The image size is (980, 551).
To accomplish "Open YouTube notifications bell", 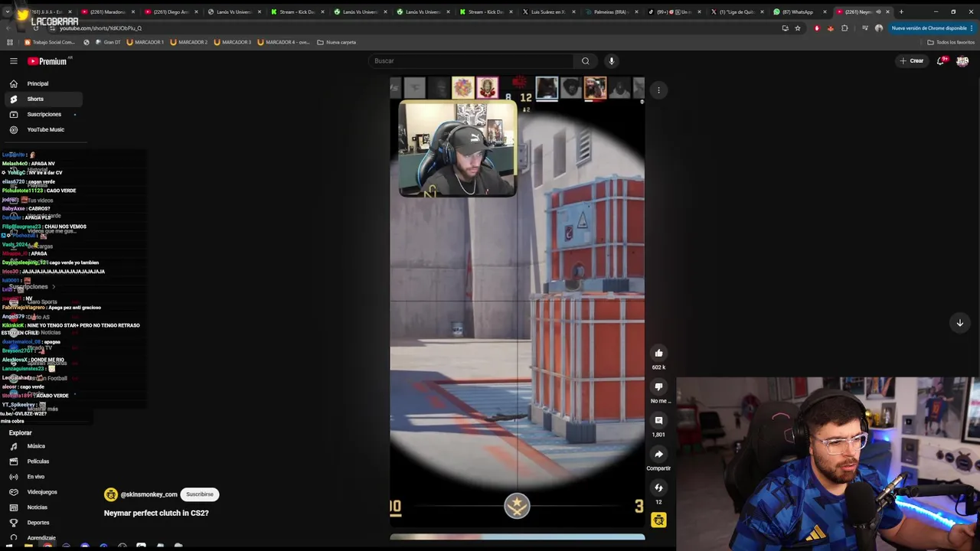I will [940, 60].
